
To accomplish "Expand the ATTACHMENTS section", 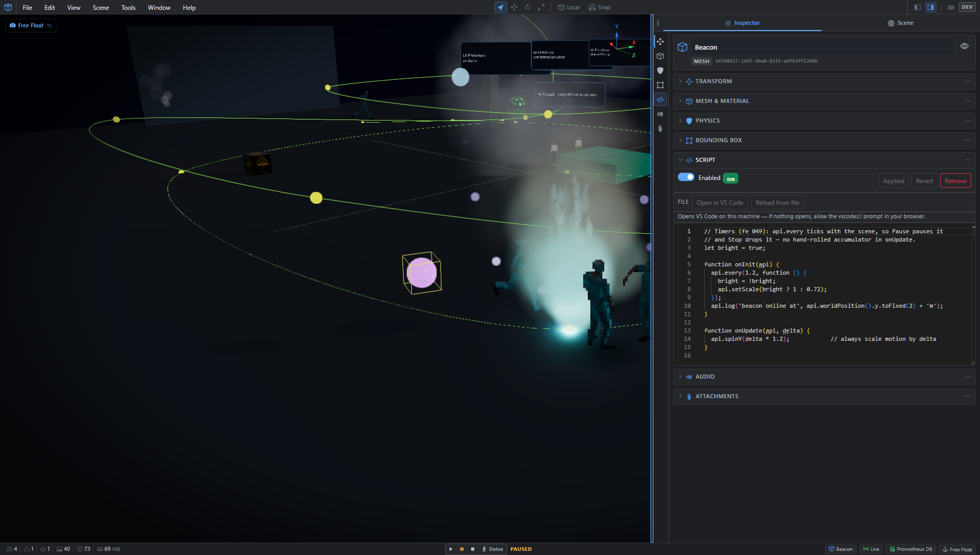I will point(824,396).
